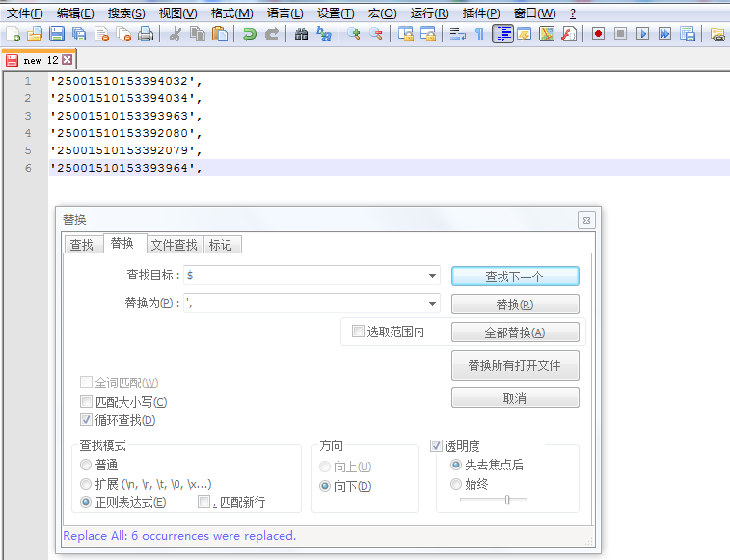Toggle Show all characters pilcrow icon
This screenshot has height=560, width=730.
click(479, 34)
